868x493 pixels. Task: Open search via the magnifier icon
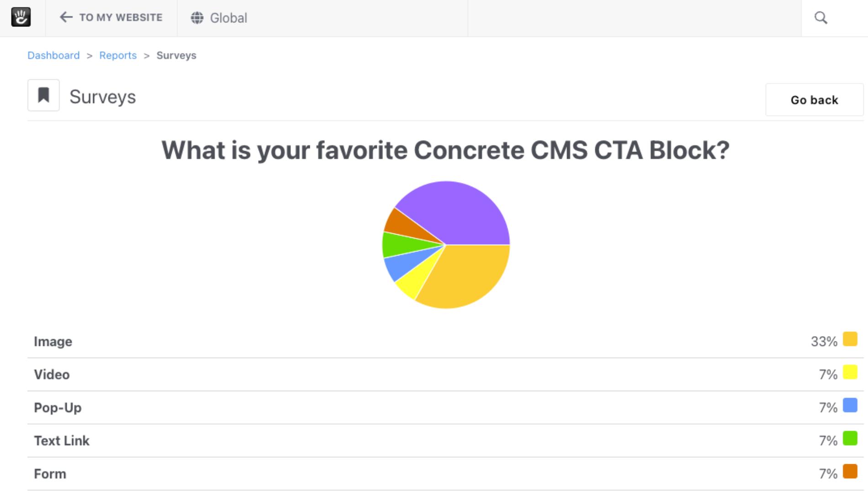821,18
